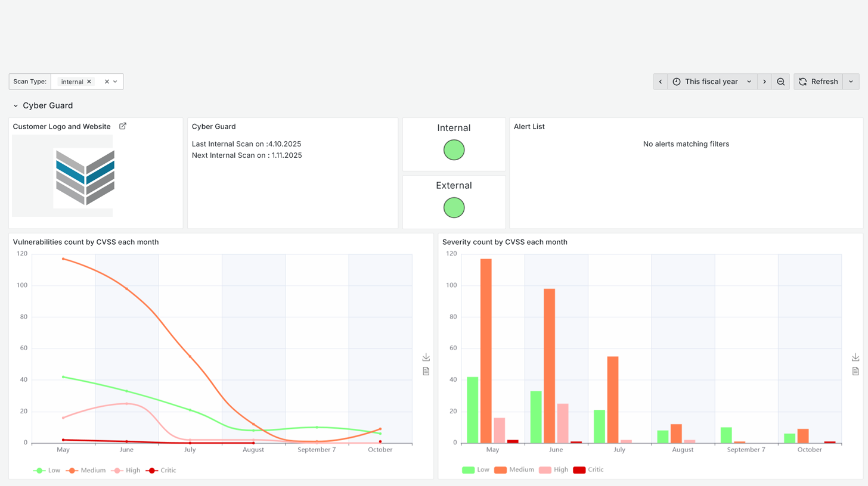The height and width of the screenshot is (486, 868).
Task: Click the Refresh button
Action: (818, 82)
